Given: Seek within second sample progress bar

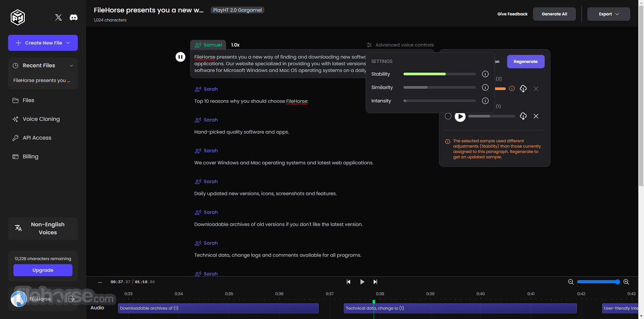Looking at the screenshot, I should (492, 116).
